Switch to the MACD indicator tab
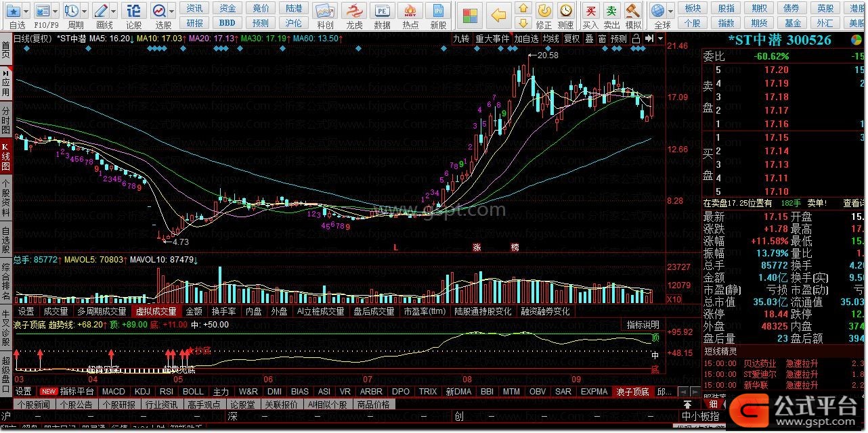This screenshot has width=868, height=433. [x=114, y=392]
